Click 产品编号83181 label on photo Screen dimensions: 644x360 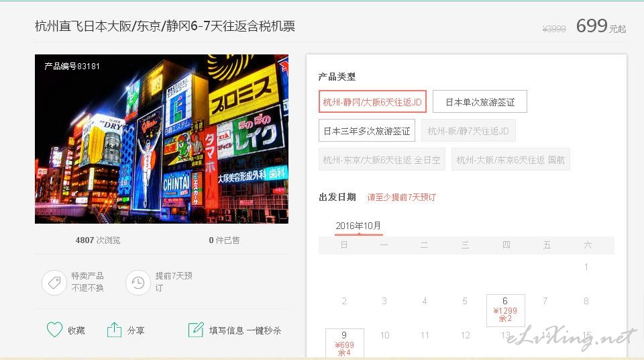[x=72, y=66]
